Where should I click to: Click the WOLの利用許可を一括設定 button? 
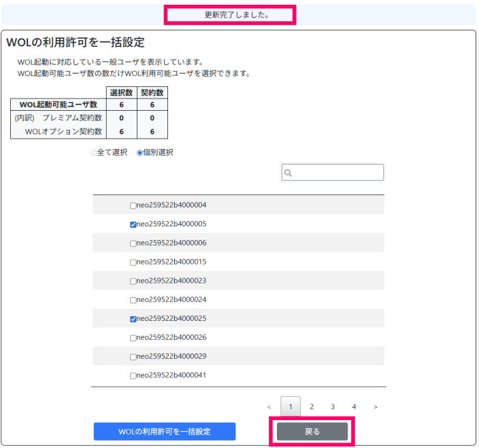[x=165, y=432]
